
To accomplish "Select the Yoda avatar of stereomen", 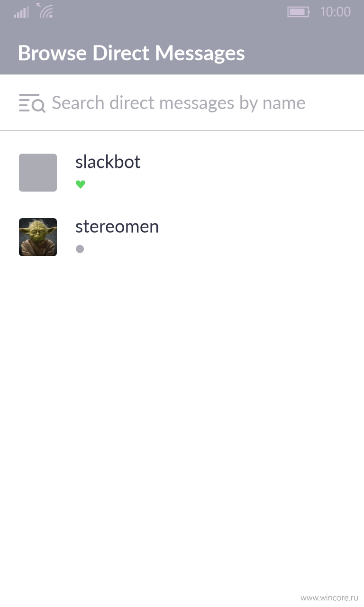I will (x=38, y=237).
